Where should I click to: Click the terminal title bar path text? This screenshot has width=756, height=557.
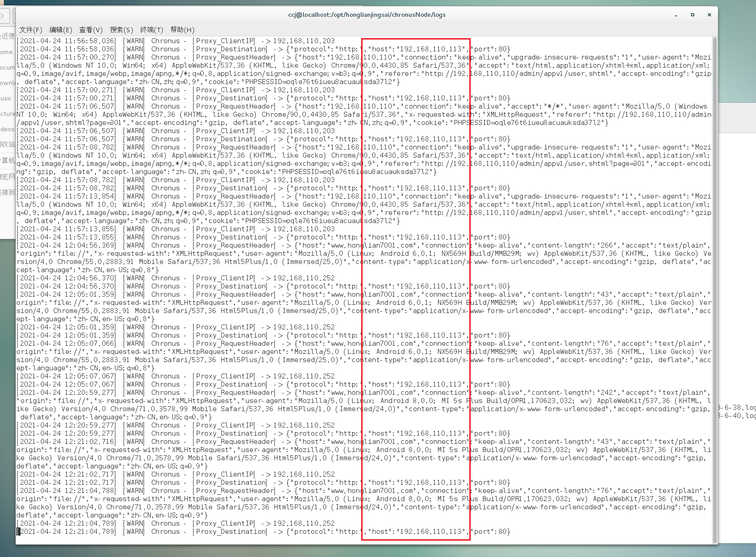point(367,15)
